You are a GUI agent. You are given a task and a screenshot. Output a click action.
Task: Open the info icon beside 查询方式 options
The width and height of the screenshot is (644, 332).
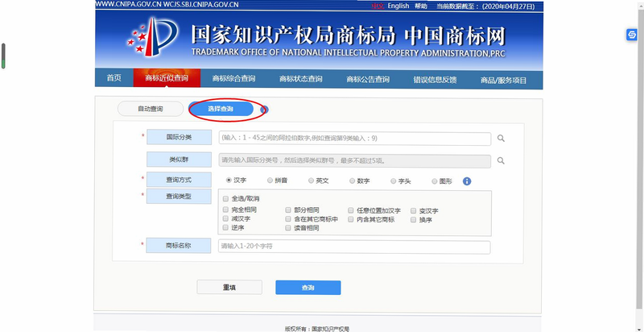click(x=467, y=181)
